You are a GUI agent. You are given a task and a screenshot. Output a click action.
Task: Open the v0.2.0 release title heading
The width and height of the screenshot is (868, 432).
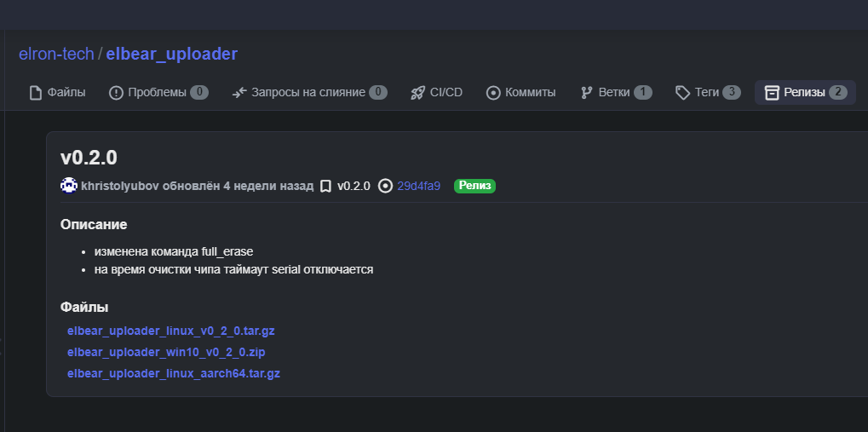[89, 158]
